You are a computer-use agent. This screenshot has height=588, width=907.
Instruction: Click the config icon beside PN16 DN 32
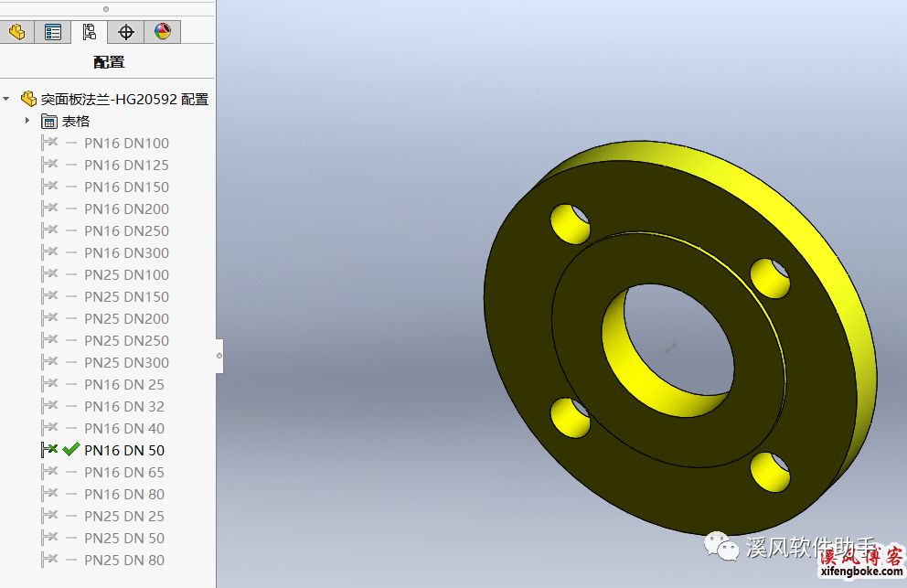[x=49, y=406]
